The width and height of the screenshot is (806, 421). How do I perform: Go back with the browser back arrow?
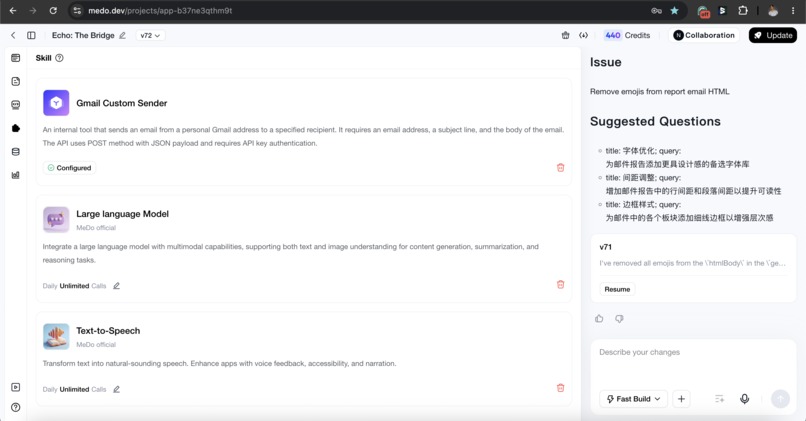pos(13,10)
